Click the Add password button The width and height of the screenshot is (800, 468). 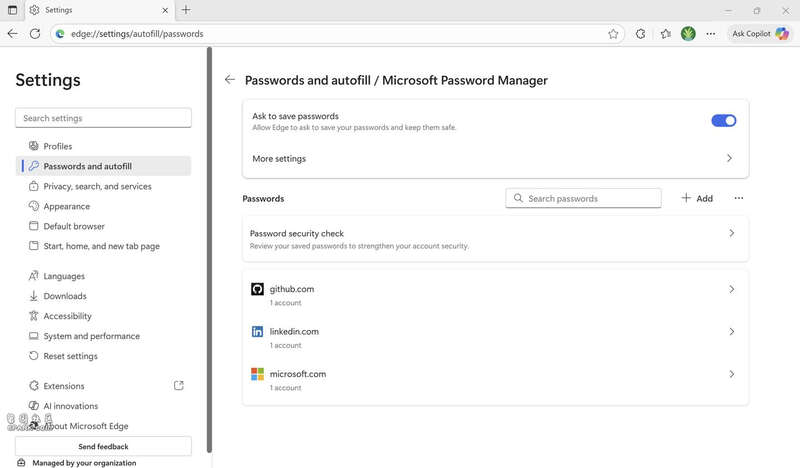pyautogui.click(x=697, y=198)
